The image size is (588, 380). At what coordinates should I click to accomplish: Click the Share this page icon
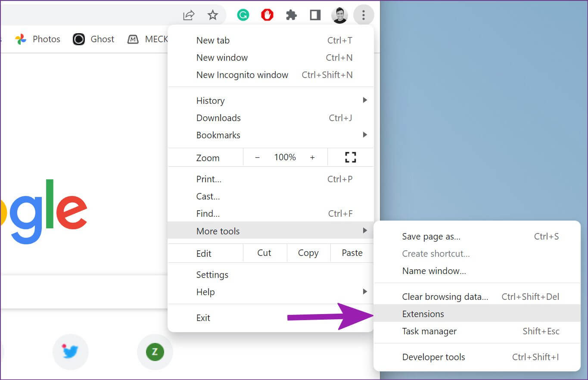(189, 16)
